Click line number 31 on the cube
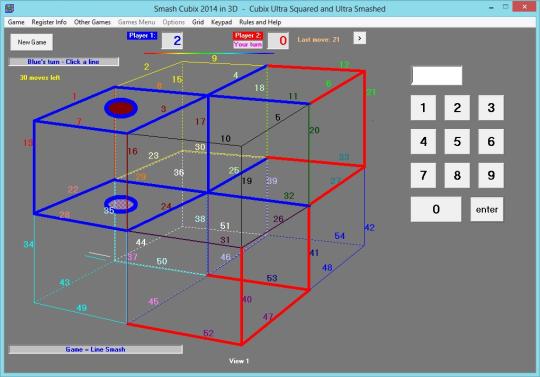The image size is (540, 377). coord(225,240)
